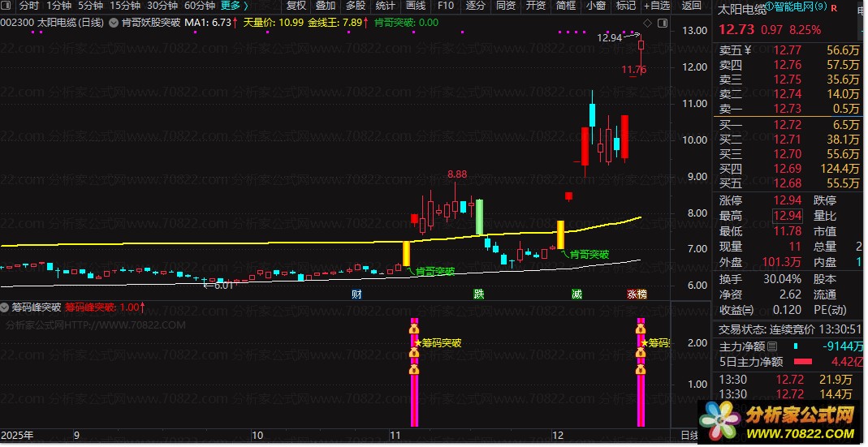This screenshot has width=868, height=447.
Task: Select the 30分钟 period tab
Action: pyautogui.click(x=162, y=6)
